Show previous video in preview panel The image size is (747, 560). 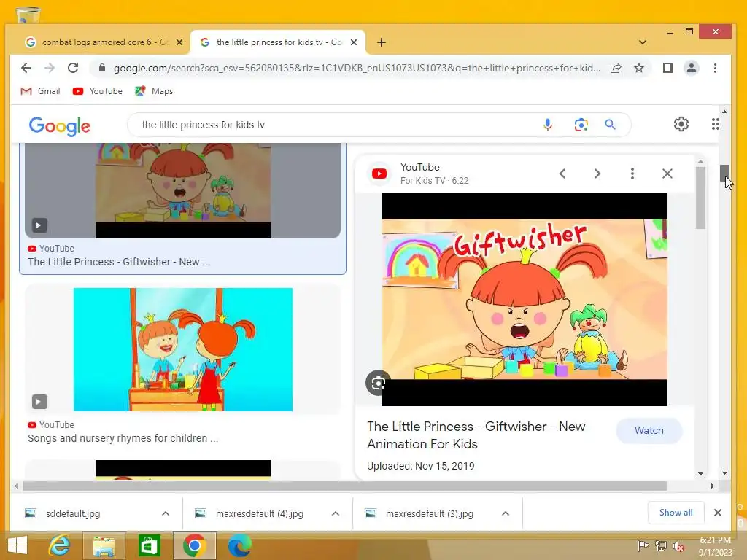[x=562, y=174]
